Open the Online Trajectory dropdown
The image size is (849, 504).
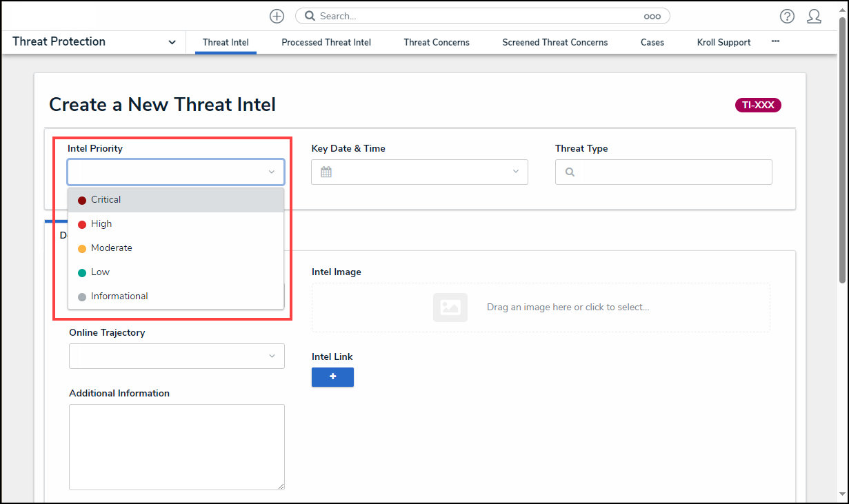click(x=177, y=356)
